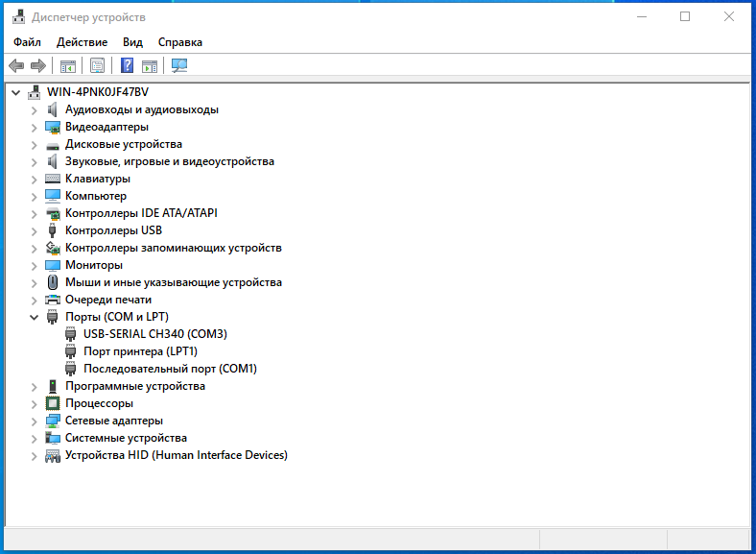Expand the Контроллеры USB category
This screenshot has height=554, width=756.
[x=35, y=230]
